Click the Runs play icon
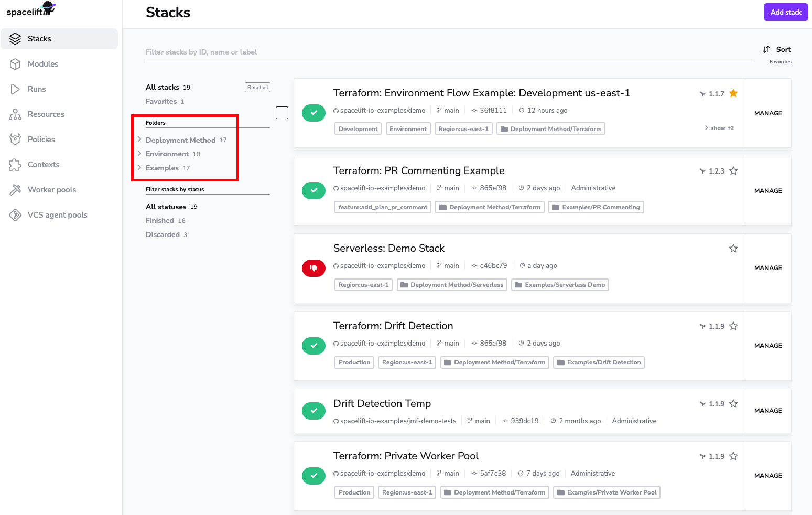Viewport: 812px width, 515px height. click(x=15, y=89)
